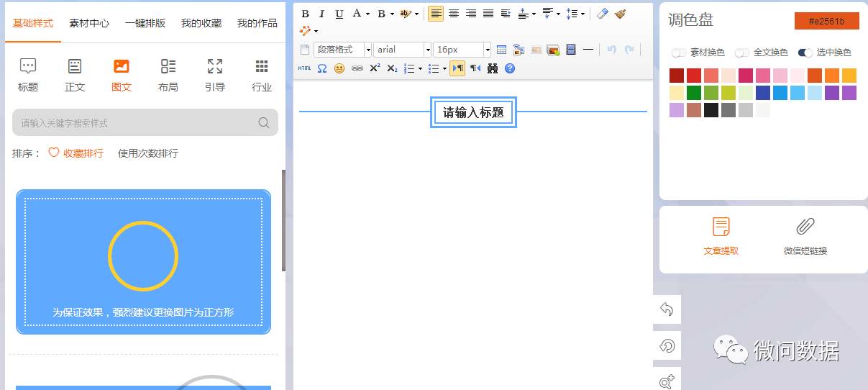Image resolution: width=868 pixels, height=390 pixels.
Task: Insert a table using the table icon
Action: pyautogui.click(x=501, y=50)
